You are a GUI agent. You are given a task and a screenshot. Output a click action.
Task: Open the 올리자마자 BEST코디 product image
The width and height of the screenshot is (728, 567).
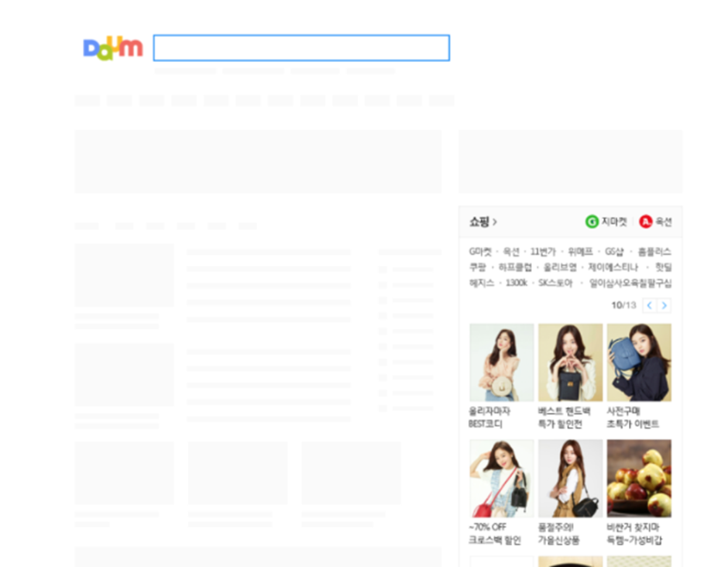[x=501, y=363]
